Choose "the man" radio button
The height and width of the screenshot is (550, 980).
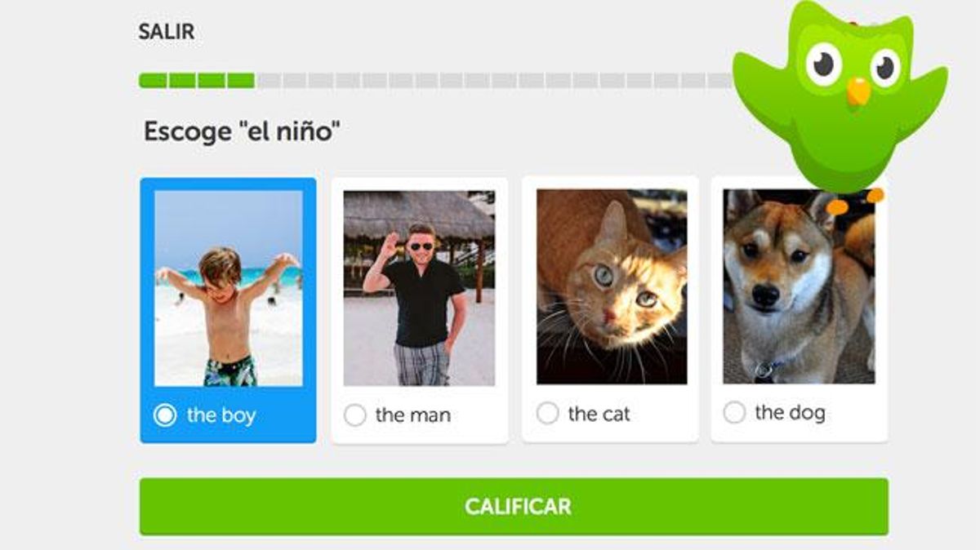[x=355, y=415]
